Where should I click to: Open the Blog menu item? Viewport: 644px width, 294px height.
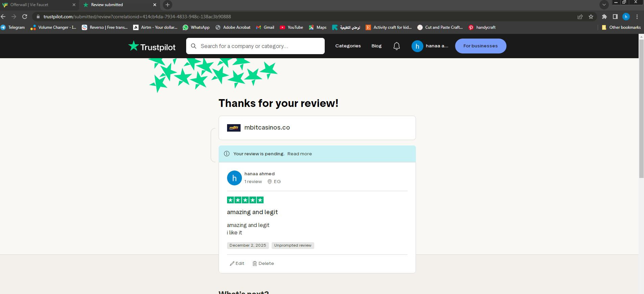[376, 46]
